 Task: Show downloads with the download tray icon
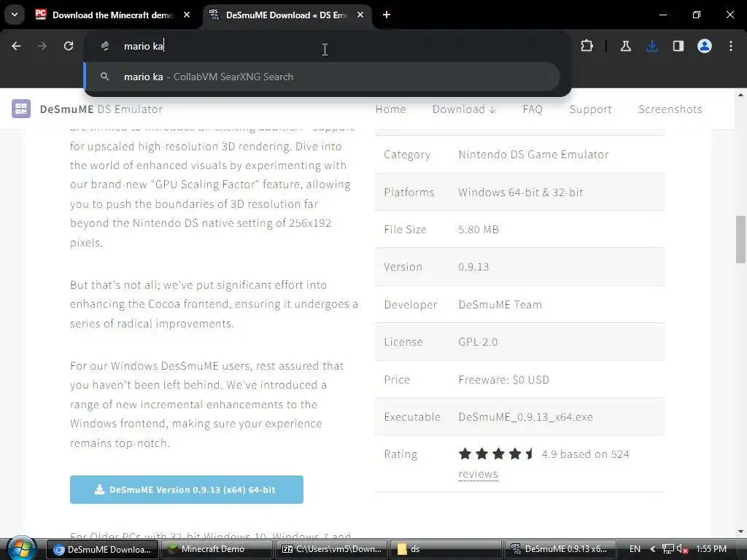pos(651,46)
